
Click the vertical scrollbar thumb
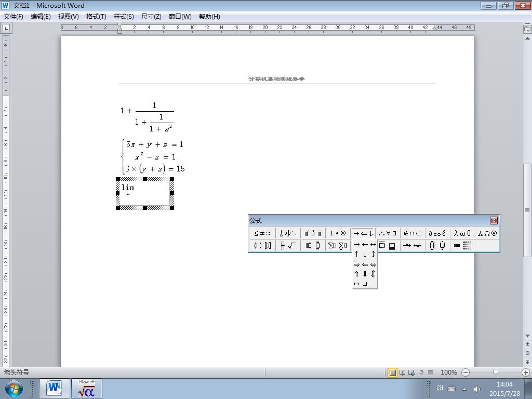pyautogui.click(x=527, y=210)
